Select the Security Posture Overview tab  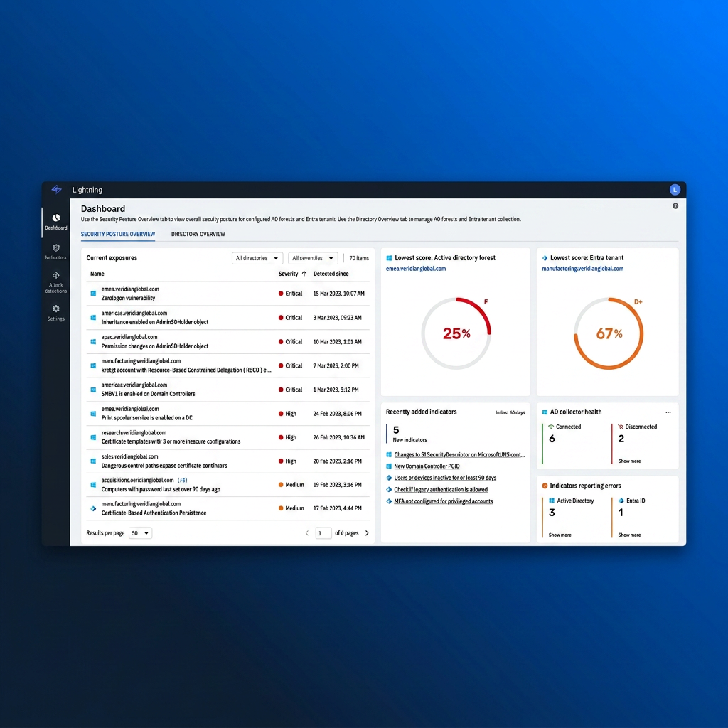tap(118, 234)
